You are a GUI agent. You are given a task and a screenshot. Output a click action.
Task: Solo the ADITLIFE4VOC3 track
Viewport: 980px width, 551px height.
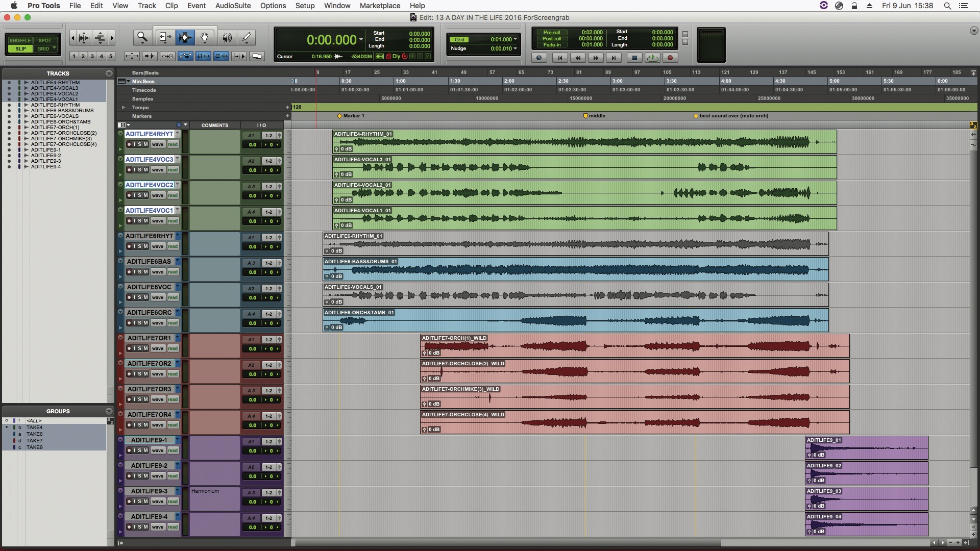(140, 170)
